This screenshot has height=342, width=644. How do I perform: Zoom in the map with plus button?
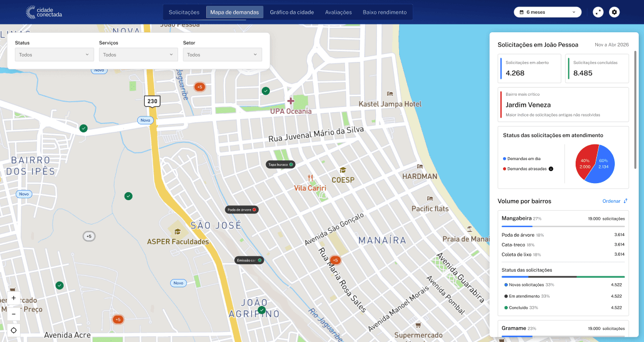tap(14, 298)
